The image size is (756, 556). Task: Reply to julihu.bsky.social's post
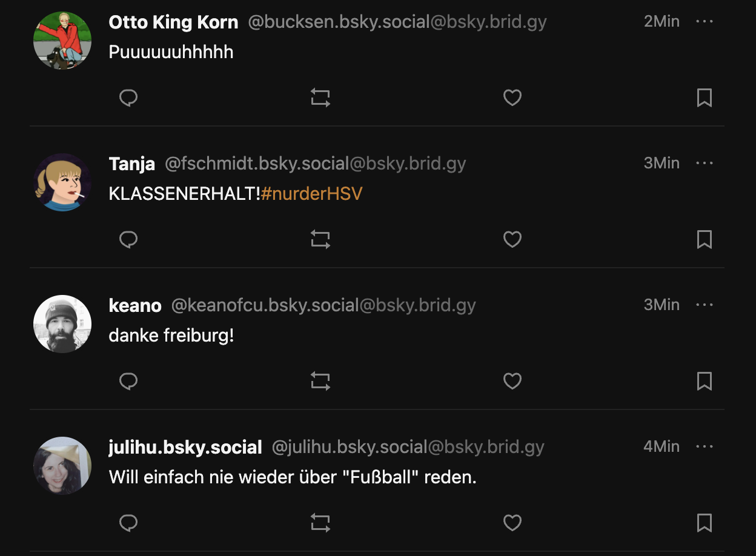point(128,523)
